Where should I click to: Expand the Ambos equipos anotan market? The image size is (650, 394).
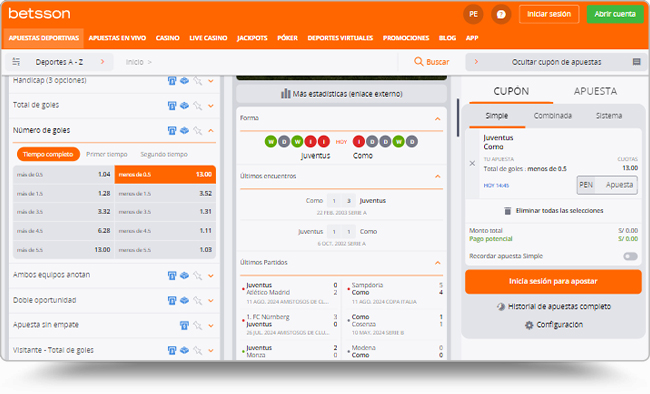point(211,276)
